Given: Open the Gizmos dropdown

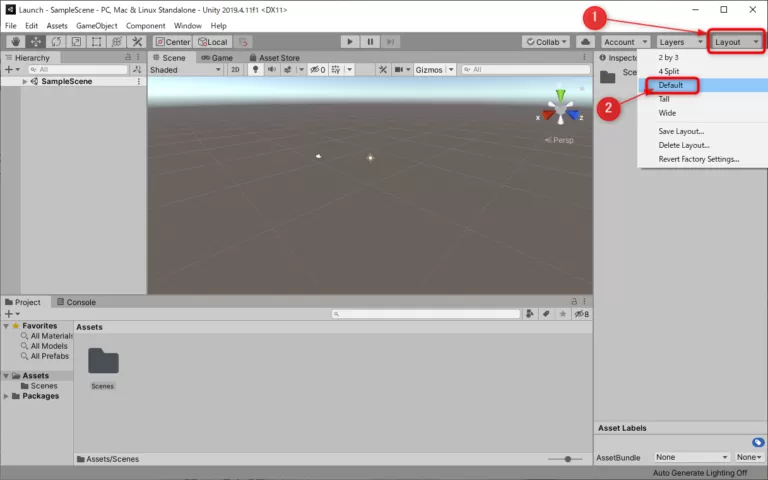Looking at the screenshot, I should point(435,70).
